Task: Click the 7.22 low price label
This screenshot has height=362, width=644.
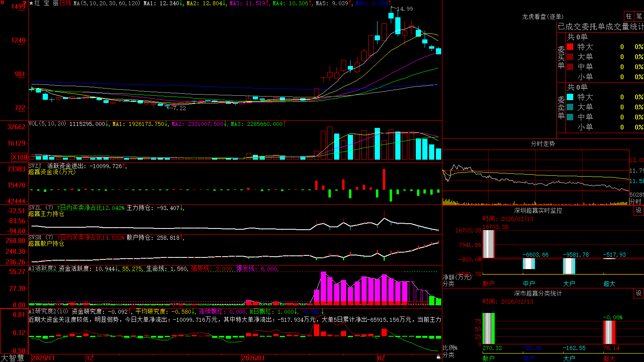Action: pyautogui.click(x=180, y=108)
